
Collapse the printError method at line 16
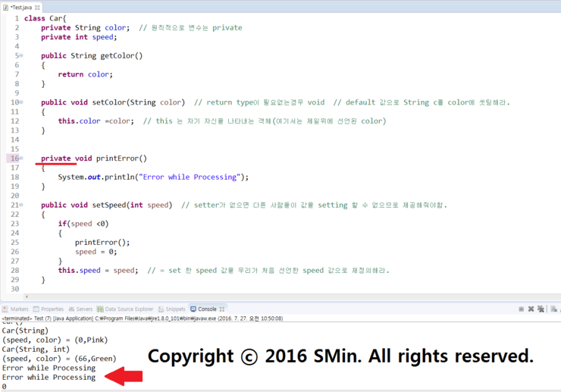pos(21,158)
